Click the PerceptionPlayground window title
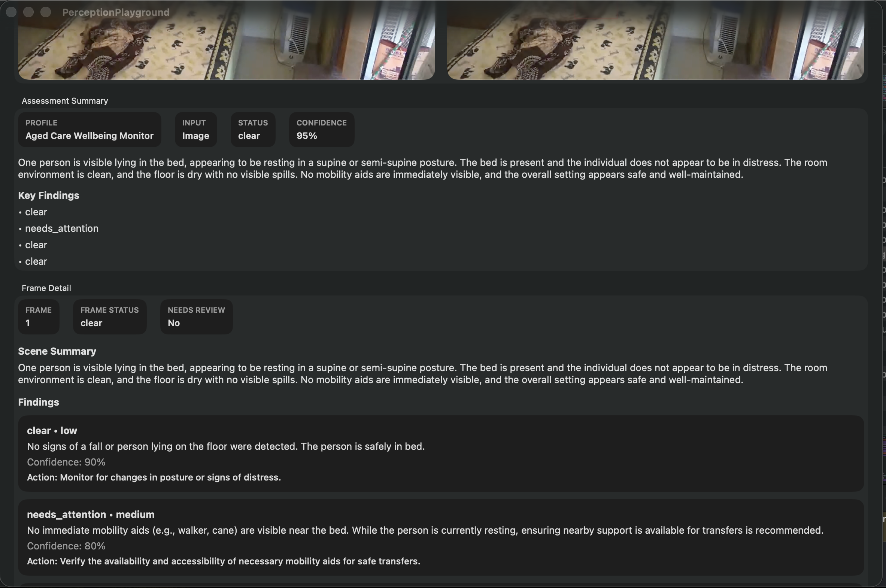Viewport: 886px width, 588px height. point(116,12)
